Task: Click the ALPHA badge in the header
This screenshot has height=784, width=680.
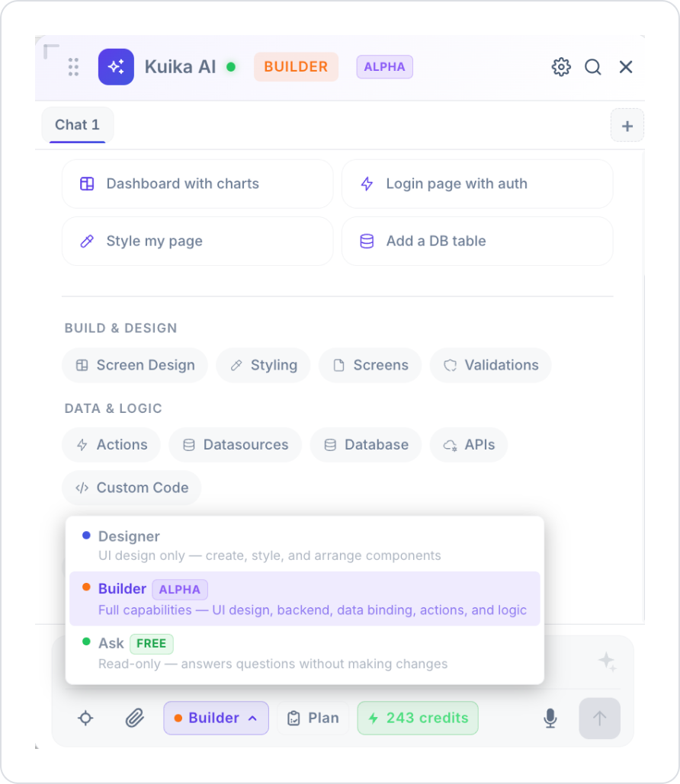Action: click(x=384, y=67)
